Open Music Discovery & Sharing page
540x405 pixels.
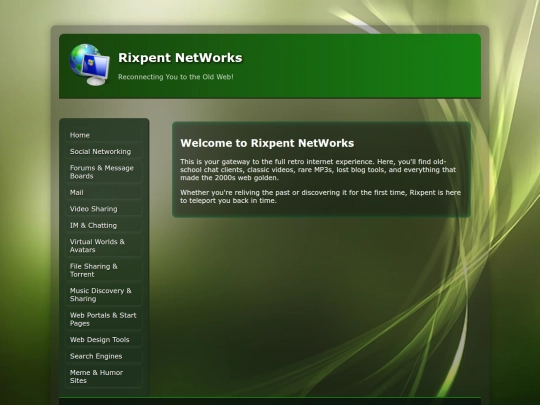tap(104, 295)
